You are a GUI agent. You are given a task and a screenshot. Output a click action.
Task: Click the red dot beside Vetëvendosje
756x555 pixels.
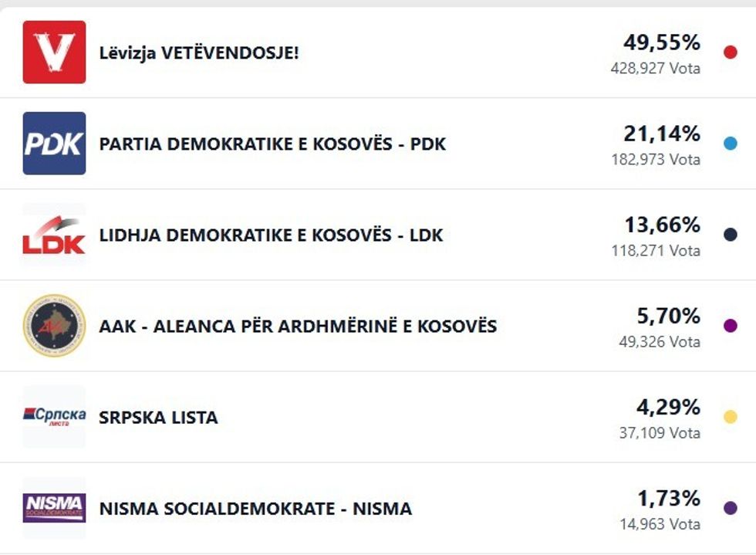(730, 52)
